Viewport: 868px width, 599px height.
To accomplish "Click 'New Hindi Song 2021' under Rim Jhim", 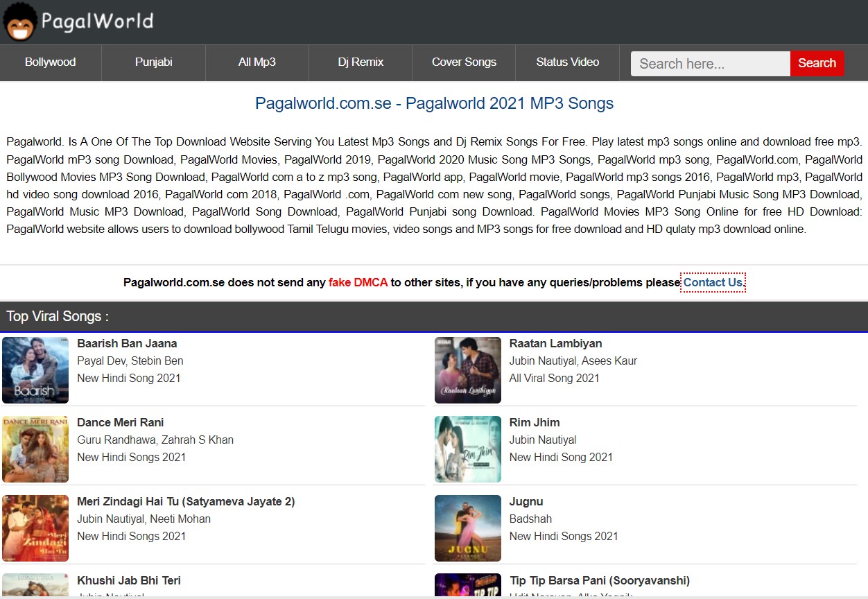I will (562, 457).
